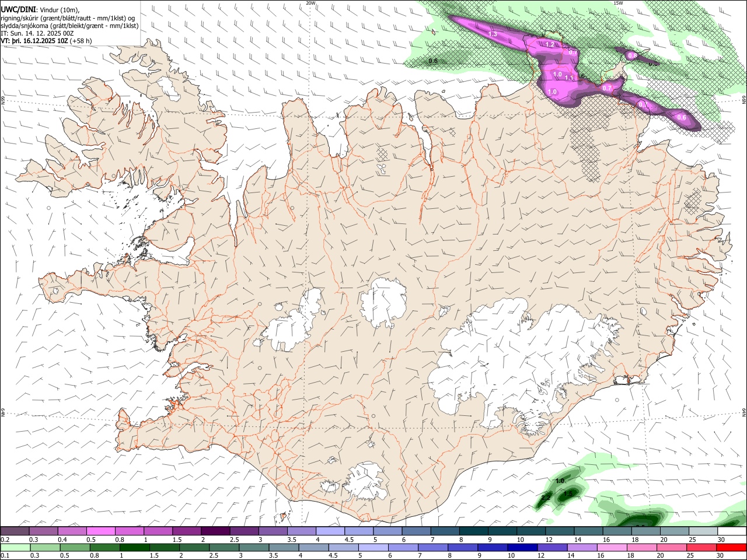Click the bright magenta 0.5 swatch in top legend row
The image size is (747, 560).
pyautogui.click(x=101, y=531)
